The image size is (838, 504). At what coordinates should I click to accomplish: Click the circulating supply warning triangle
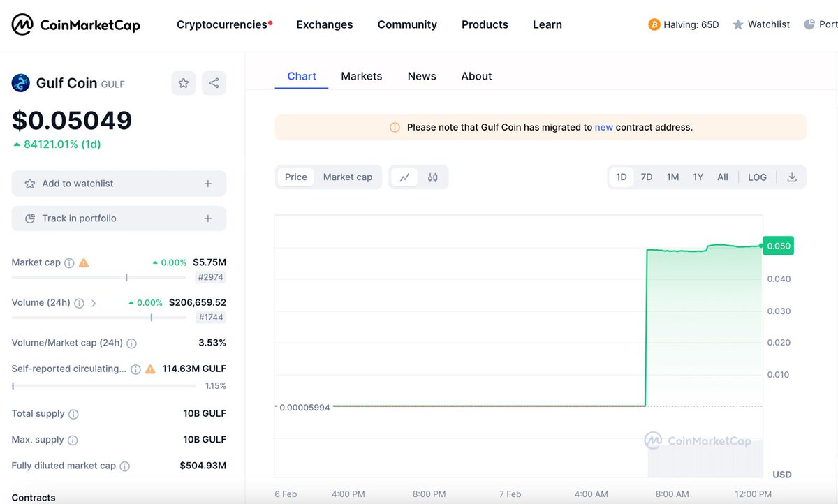pos(150,369)
